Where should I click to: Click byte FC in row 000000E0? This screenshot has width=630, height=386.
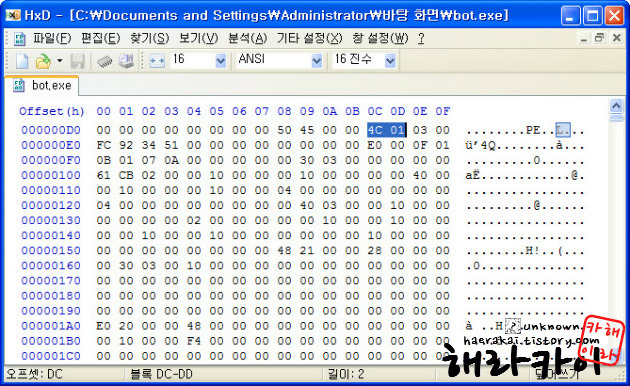(x=104, y=145)
